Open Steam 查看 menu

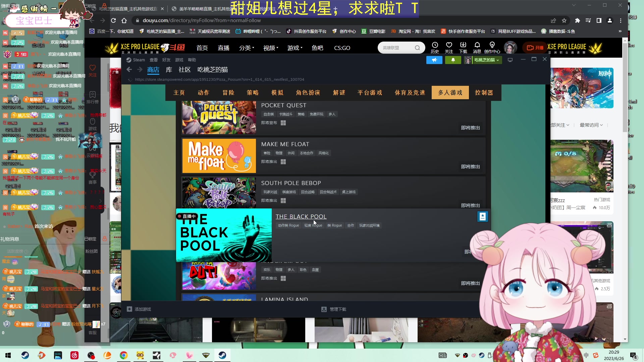pos(154,60)
